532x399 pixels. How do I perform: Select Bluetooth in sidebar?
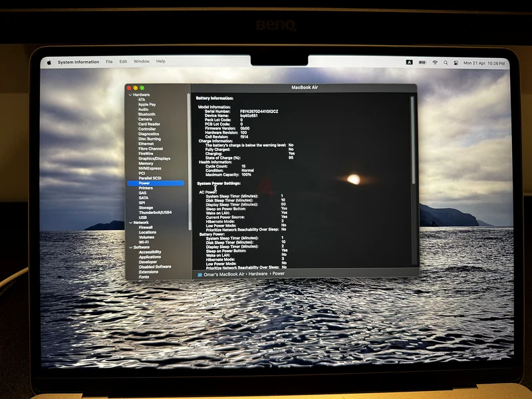147,114
